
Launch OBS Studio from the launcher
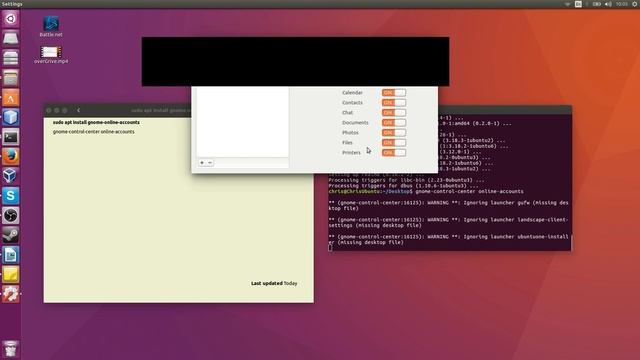11,216
